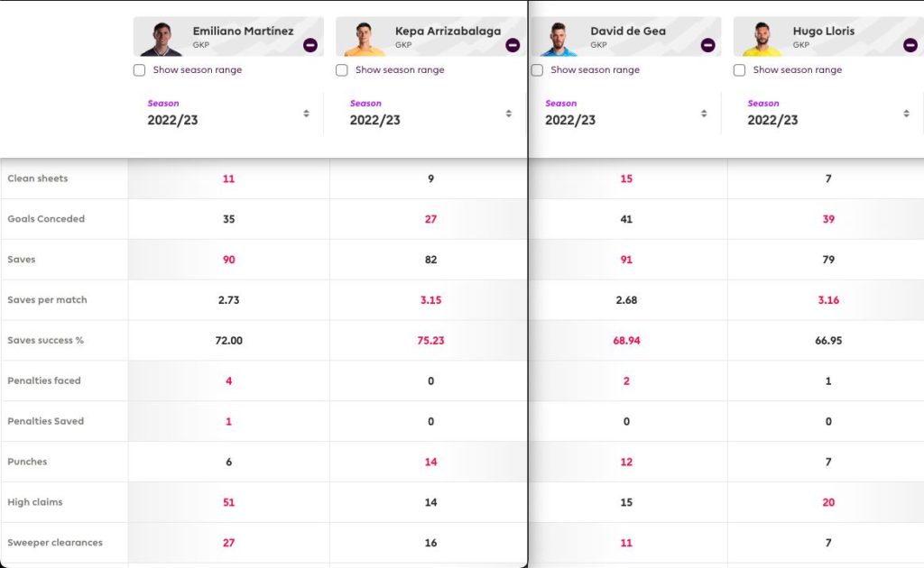Click David de Gea player photo
The width and height of the screenshot is (924, 568).
pyautogui.click(x=559, y=39)
